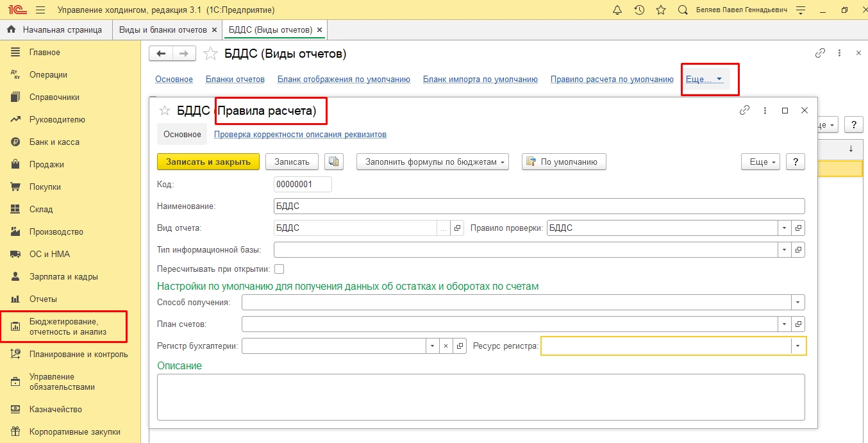
Task: Click the Наименование input field
Action: click(538, 206)
